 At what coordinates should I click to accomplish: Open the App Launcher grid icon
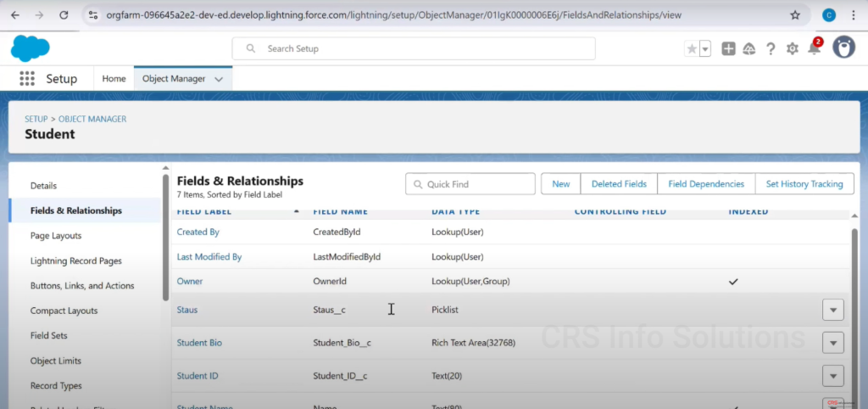(27, 78)
